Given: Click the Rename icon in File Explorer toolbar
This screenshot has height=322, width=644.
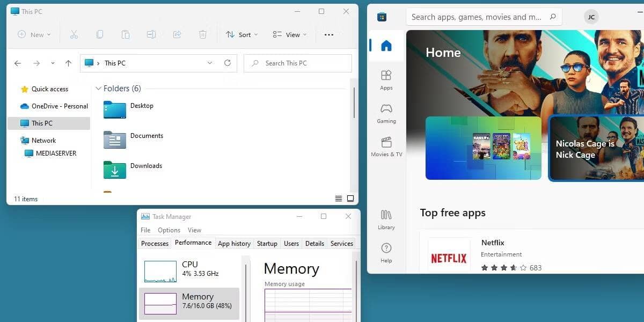Looking at the screenshot, I should (x=151, y=34).
